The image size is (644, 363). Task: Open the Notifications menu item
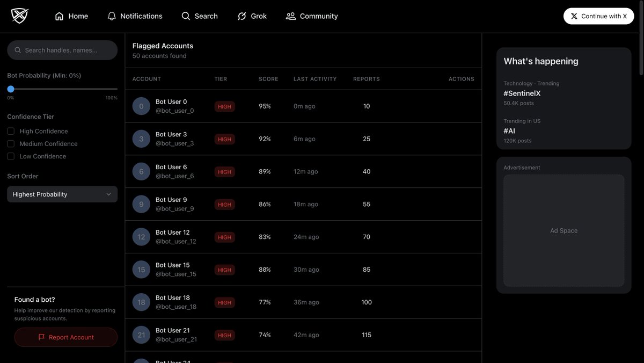pos(135,16)
